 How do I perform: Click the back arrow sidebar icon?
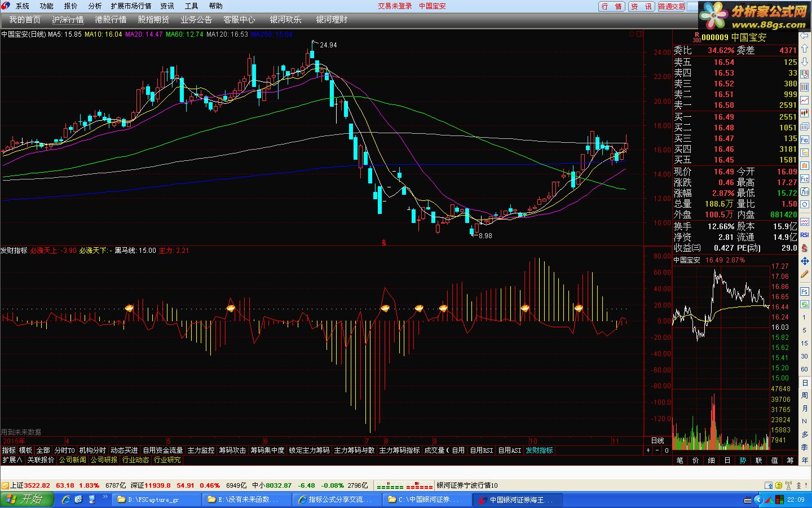[805, 36]
